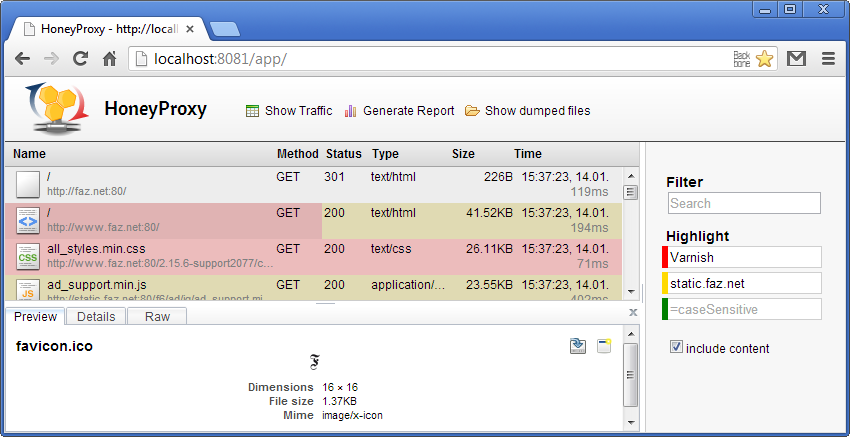Click the favicon.ico heading in preview
Viewport: 850px width, 437px height.
pyautogui.click(x=54, y=346)
